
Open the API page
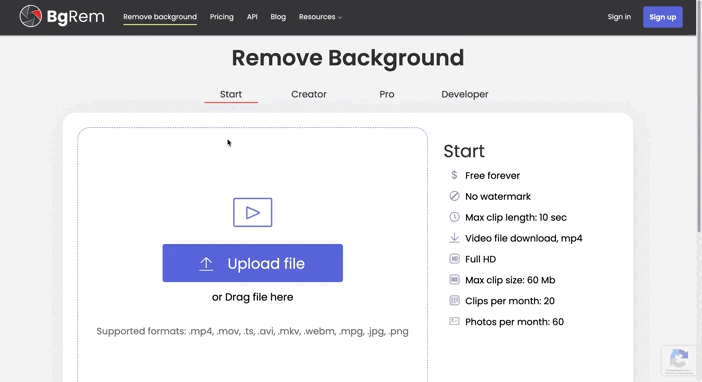[252, 17]
